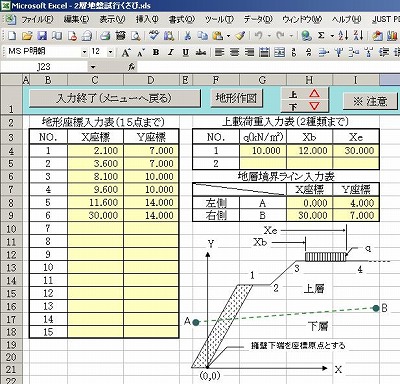The image size is (400, 384).
Task: Click the AutoSum sigma icon
Action: point(321,35)
